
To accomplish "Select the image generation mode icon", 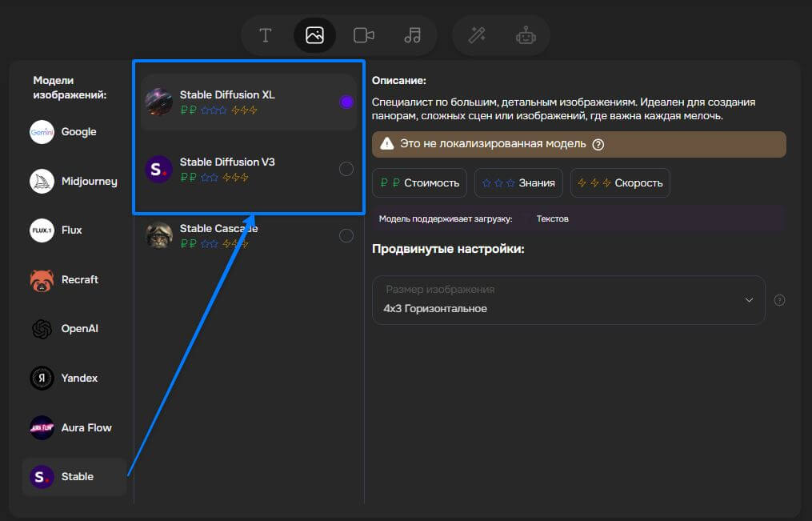I will click(x=314, y=35).
